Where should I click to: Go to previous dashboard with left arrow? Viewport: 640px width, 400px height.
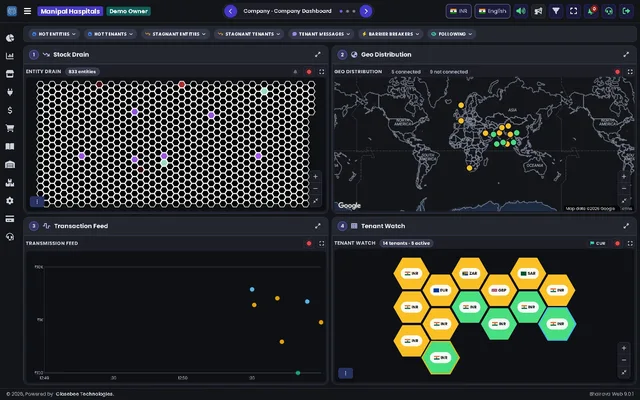[231, 11]
